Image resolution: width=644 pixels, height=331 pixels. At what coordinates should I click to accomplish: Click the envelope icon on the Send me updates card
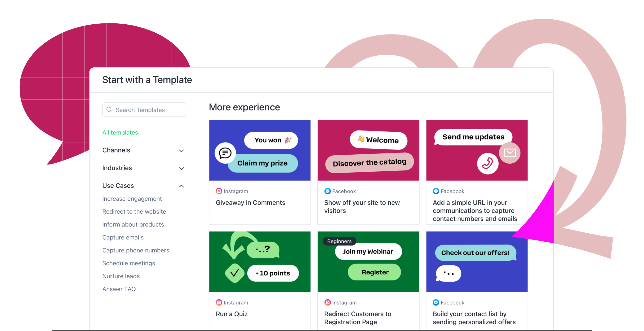510,153
